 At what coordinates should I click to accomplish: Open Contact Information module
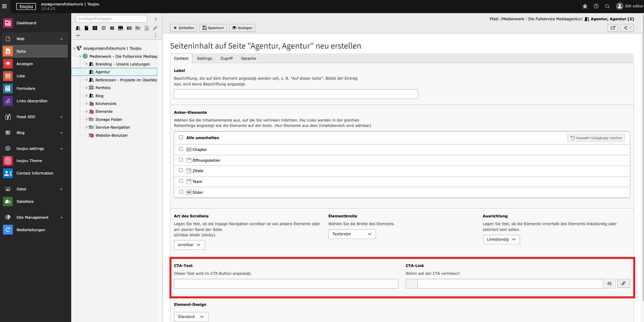tap(35, 173)
